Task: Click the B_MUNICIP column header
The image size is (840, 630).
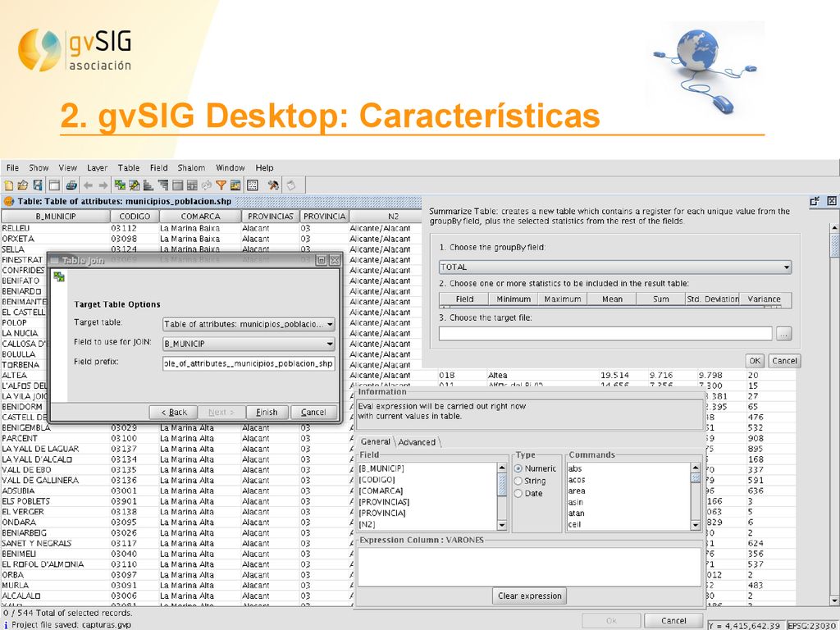Action: click(56, 217)
